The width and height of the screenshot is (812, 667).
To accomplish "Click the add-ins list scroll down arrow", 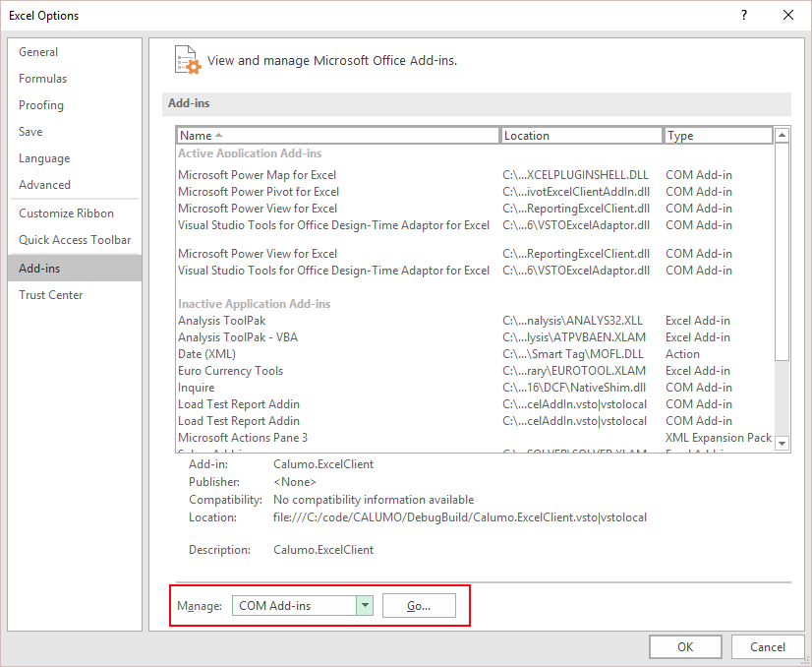I will [782, 443].
